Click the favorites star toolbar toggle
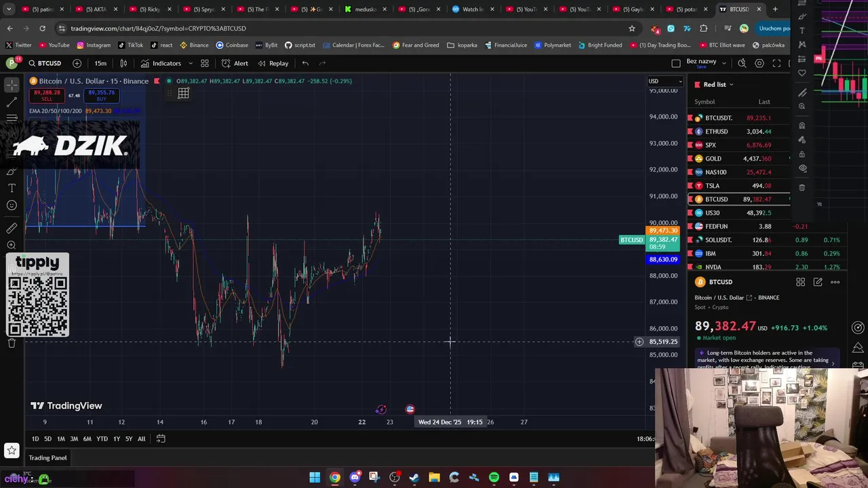The height and width of the screenshot is (488, 868). (x=12, y=450)
